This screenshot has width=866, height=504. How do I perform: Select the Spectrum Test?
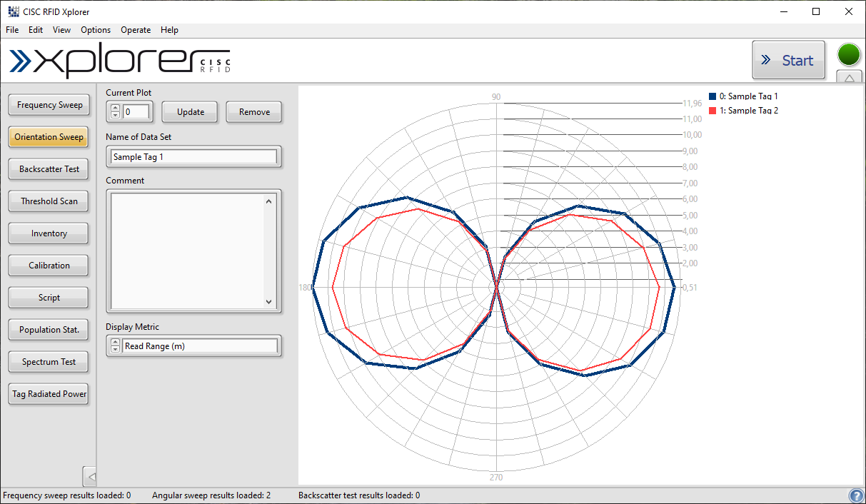tap(49, 362)
